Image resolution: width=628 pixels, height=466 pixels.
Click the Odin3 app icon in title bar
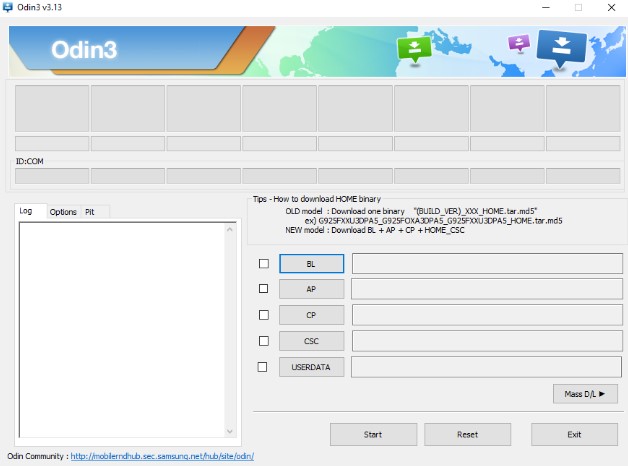tap(10, 8)
